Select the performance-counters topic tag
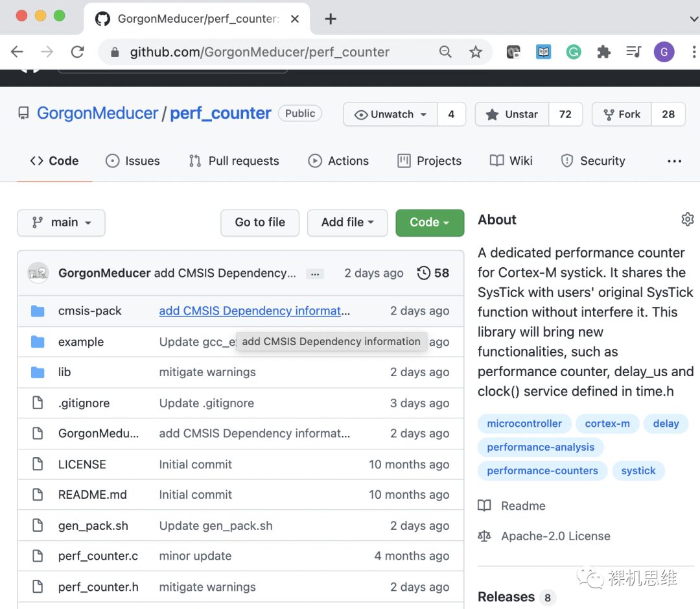The image size is (700, 609). tap(542, 471)
